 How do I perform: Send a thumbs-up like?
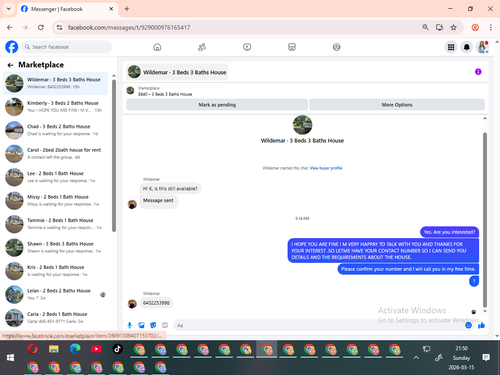pos(481,325)
